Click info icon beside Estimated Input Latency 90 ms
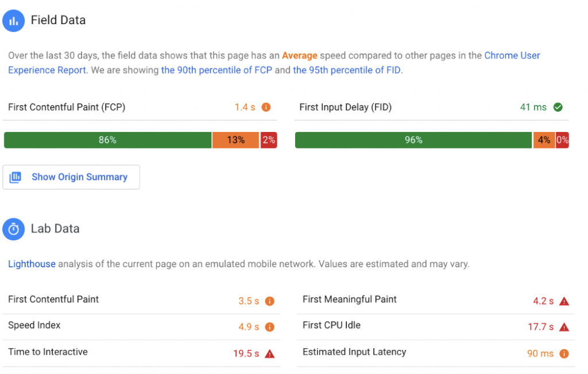 564,353
